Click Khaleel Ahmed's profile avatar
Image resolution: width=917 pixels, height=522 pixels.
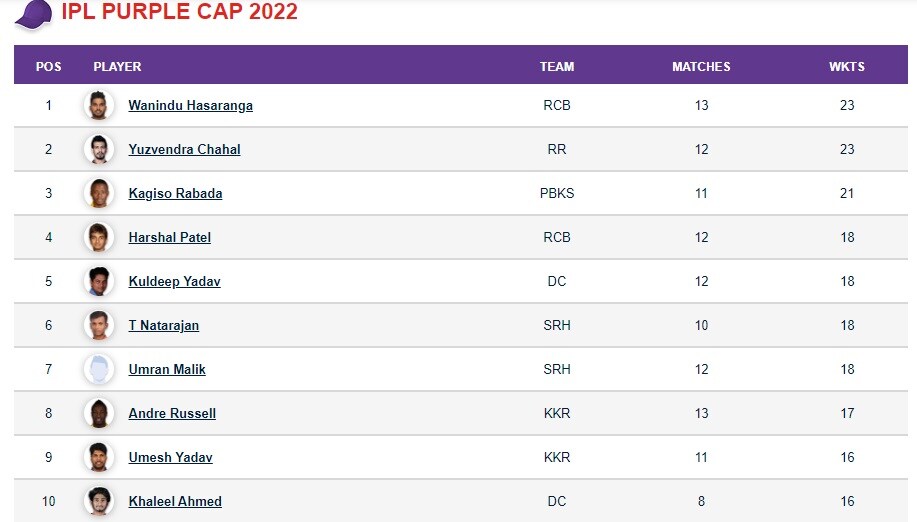coord(99,501)
